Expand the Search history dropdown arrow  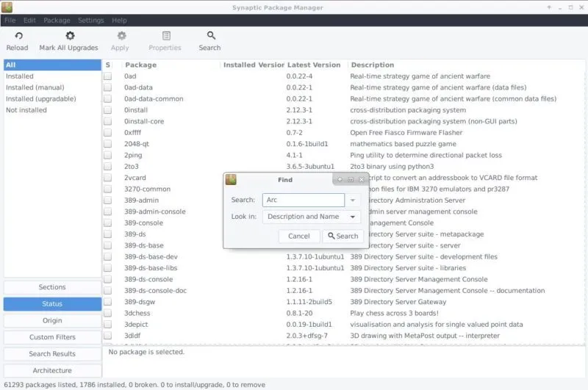[x=353, y=200]
